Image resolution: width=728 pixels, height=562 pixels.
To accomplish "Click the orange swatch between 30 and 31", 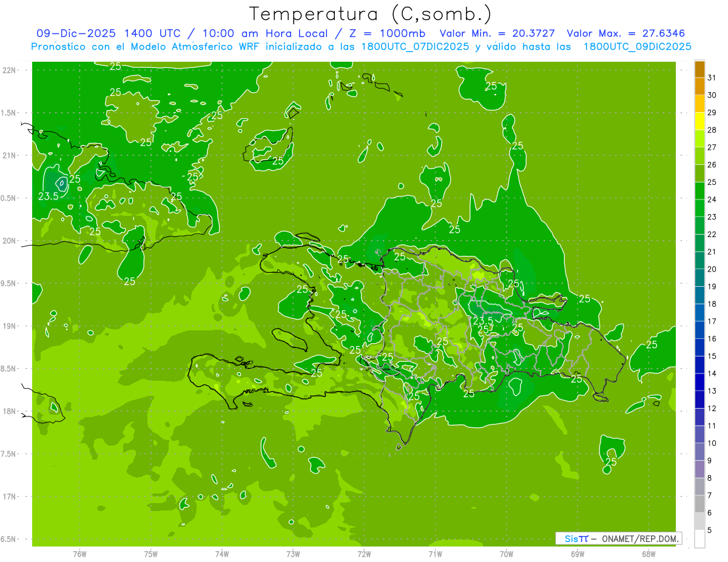I will click(x=699, y=87).
